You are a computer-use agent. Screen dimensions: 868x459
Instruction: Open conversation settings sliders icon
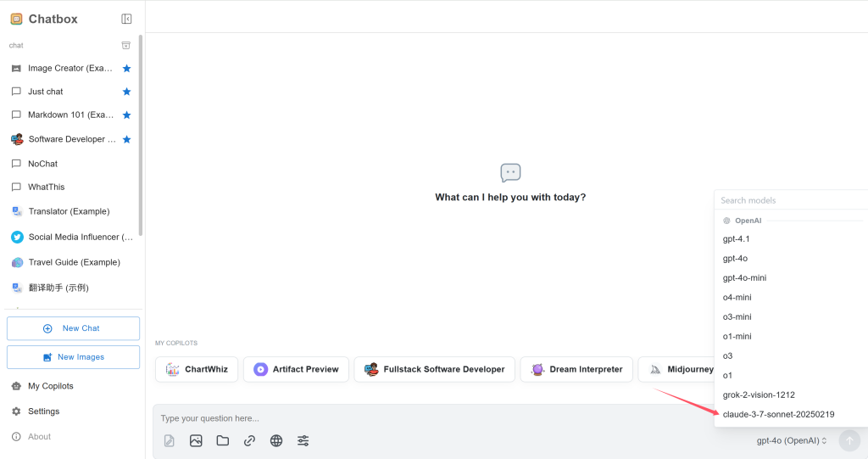[303, 440]
